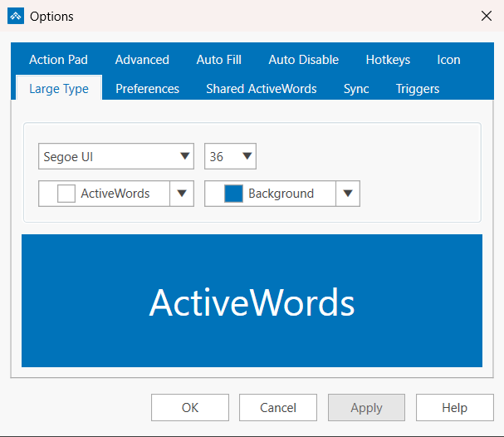Open Help for the Options dialog
The image size is (504, 437).
pos(455,407)
